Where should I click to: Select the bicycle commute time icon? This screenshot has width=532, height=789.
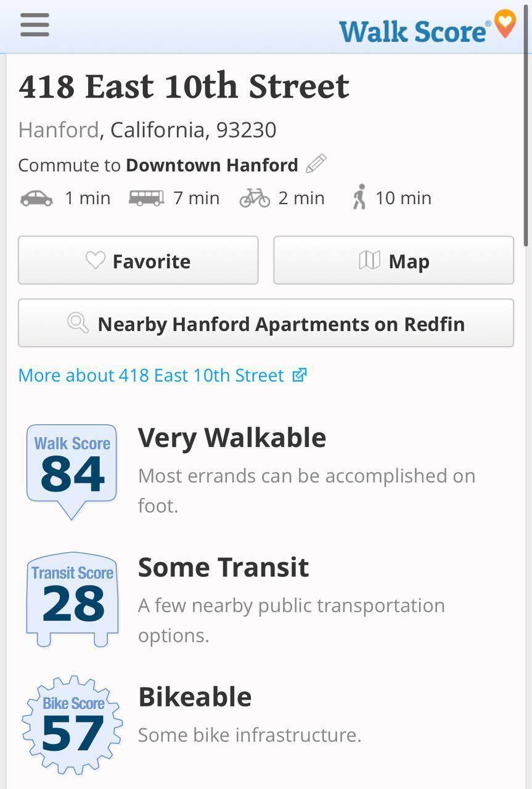pos(255,198)
